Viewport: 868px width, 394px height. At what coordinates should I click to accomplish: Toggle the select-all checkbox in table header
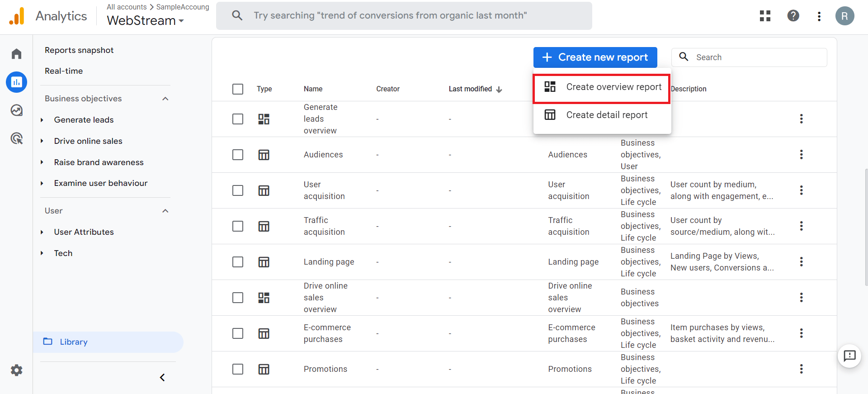click(x=238, y=89)
